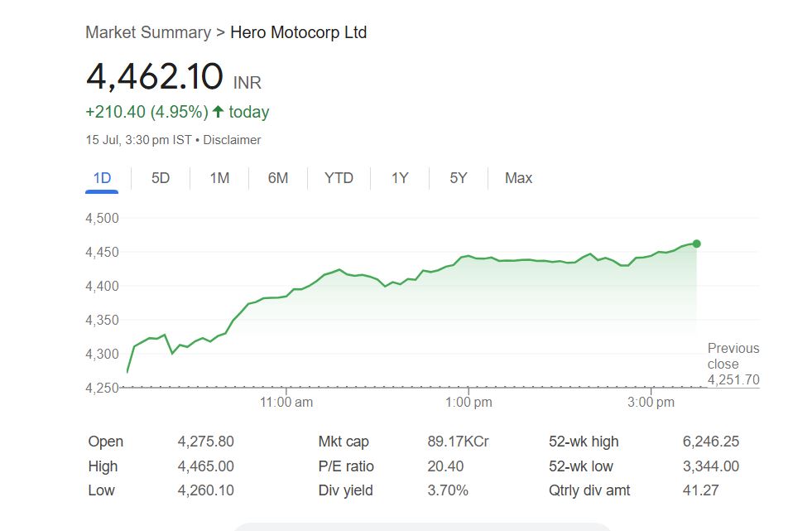812x531 pixels.
Task: Click the Div yield 3.70% value
Action: point(447,490)
